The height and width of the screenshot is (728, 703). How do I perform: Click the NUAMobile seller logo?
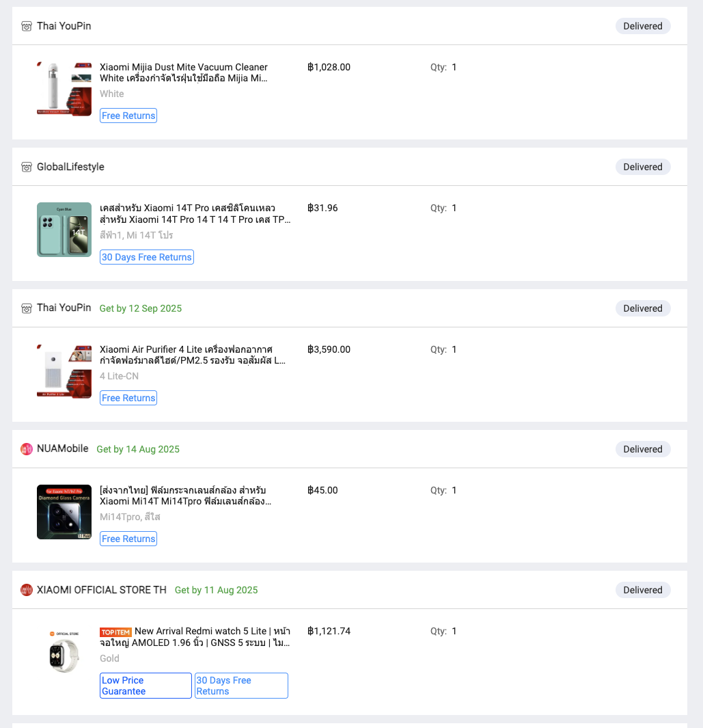[x=27, y=449]
